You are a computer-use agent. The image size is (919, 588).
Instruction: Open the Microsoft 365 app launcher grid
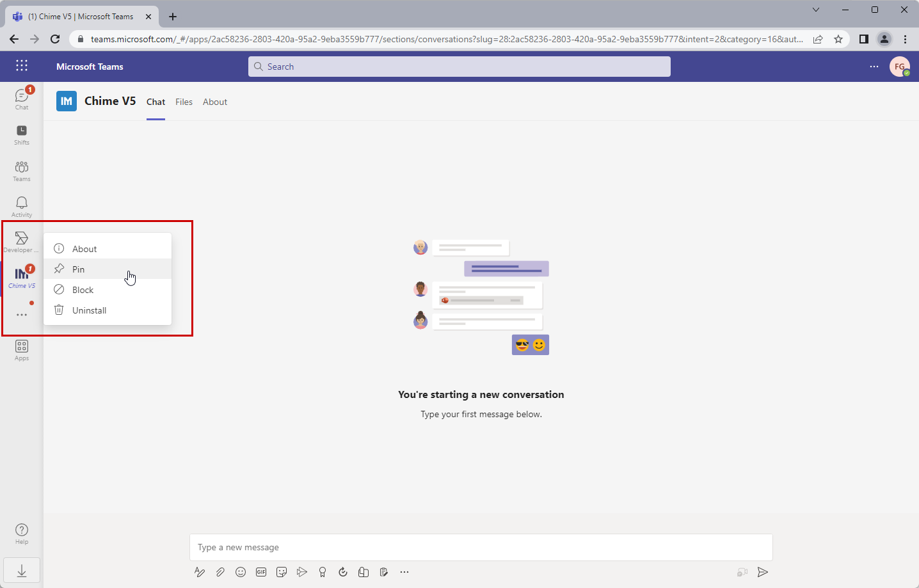tap(22, 66)
